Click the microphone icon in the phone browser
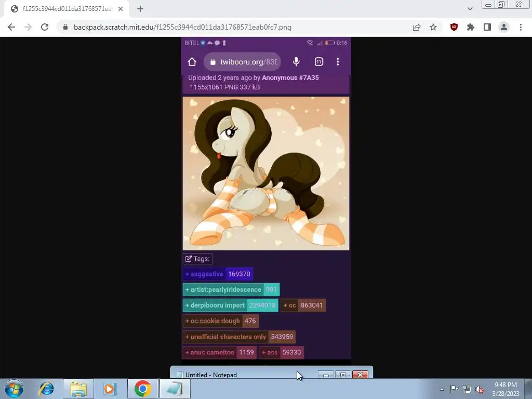 point(296,62)
